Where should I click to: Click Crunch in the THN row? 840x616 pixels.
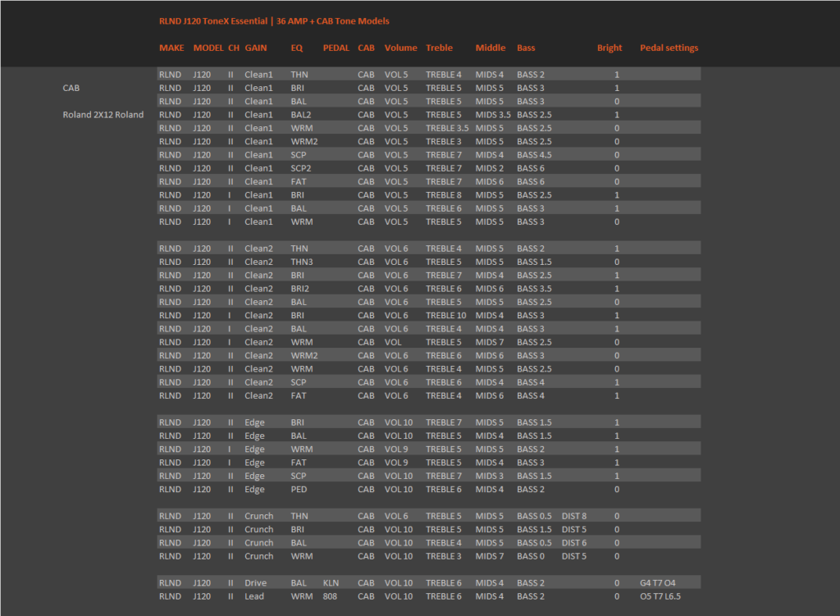(258, 517)
